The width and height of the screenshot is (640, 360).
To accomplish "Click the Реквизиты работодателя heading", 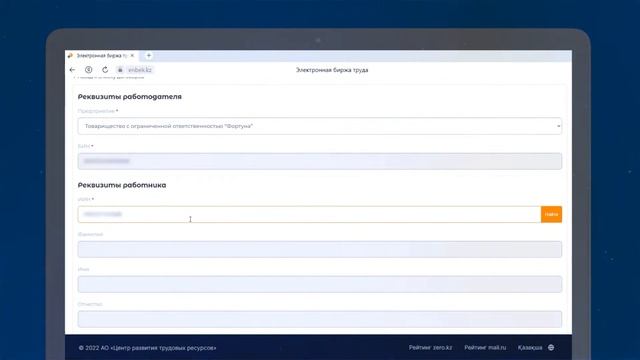I will click(130, 97).
